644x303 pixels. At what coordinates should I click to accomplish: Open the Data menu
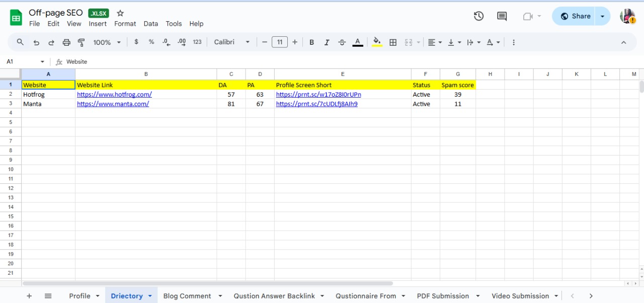151,24
